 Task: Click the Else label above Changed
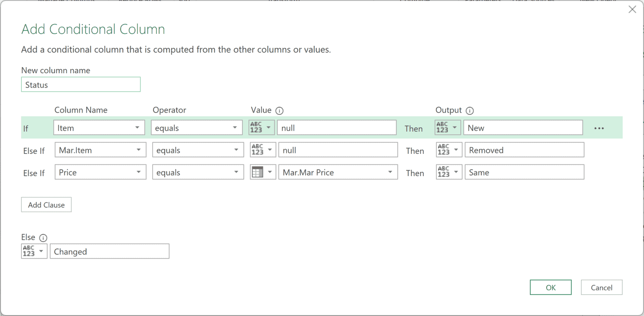[x=28, y=237]
